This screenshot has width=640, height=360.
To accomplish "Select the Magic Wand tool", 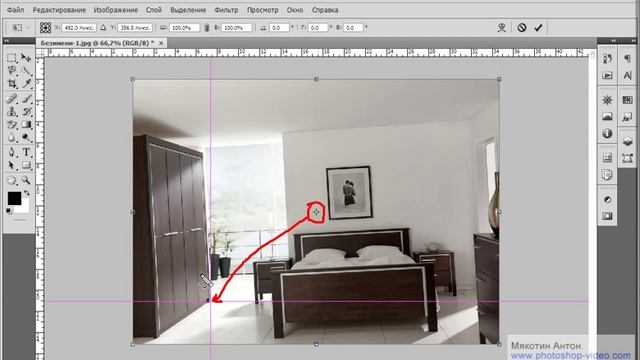I will tap(26, 71).
